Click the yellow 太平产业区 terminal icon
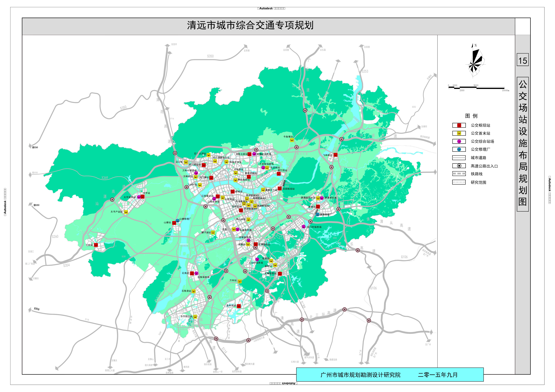 126,212
